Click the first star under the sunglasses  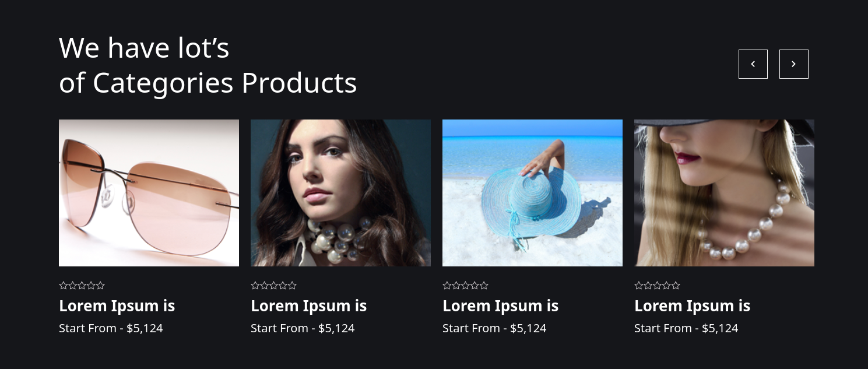coord(64,286)
